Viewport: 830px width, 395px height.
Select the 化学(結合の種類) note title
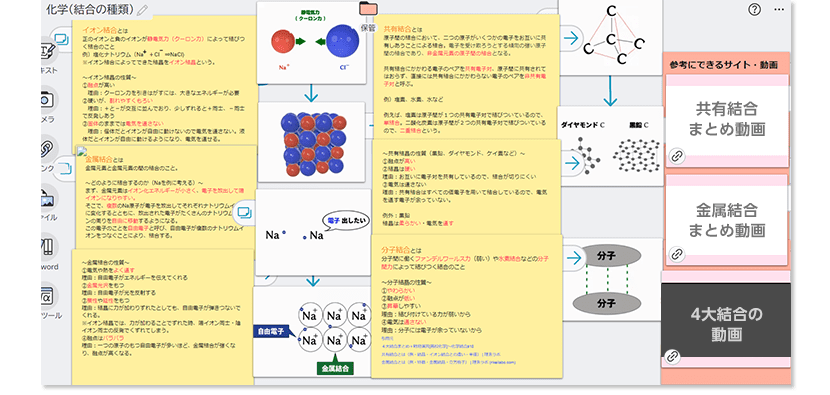pyautogui.click(x=89, y=10)
